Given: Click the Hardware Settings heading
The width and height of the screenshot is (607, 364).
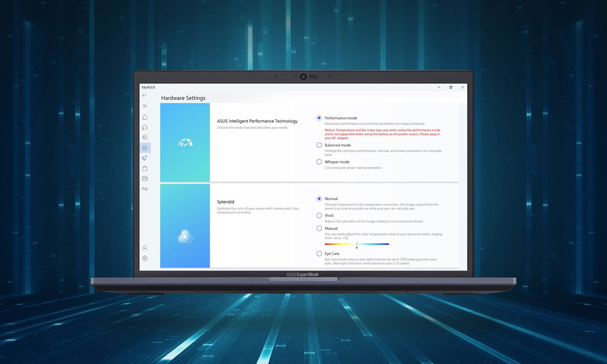Looking at the screenshot, I should point(183,98).
